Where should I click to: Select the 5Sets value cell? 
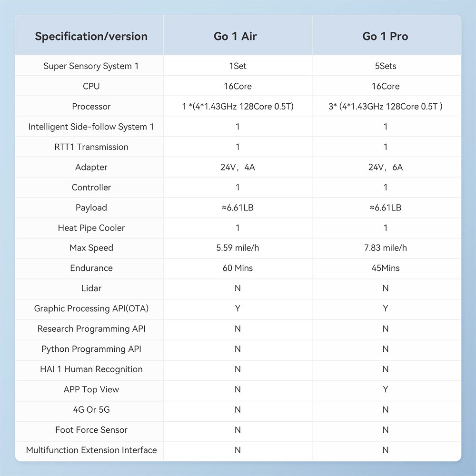pos(385,66)
